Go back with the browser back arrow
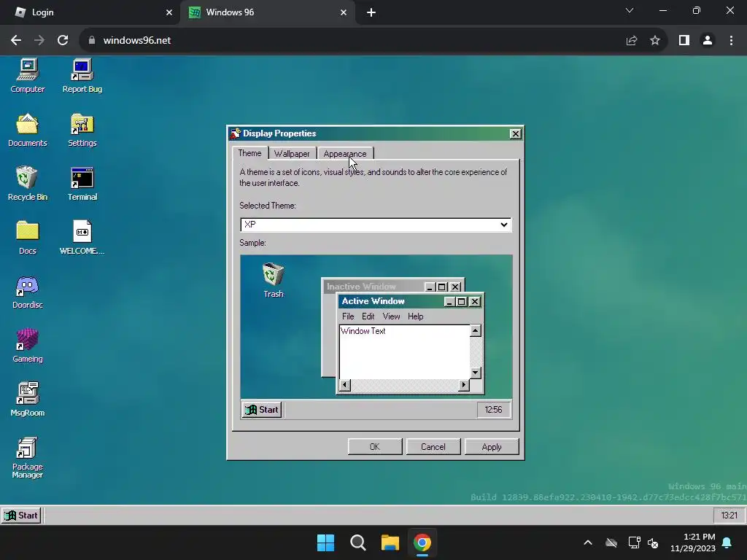 coord(16,41)
